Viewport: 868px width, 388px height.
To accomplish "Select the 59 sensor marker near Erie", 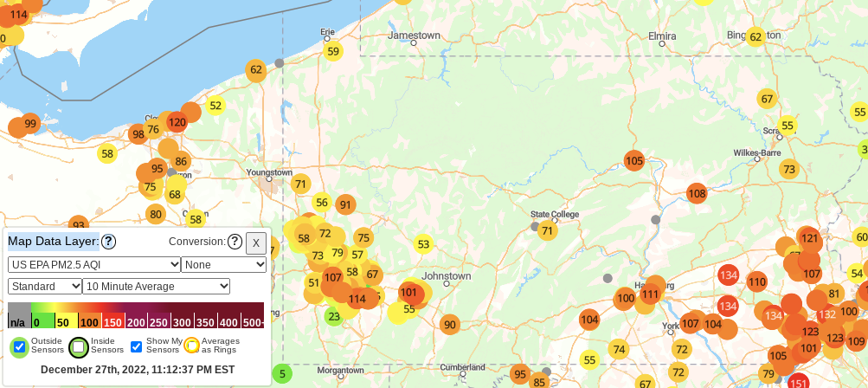I will 333,51.
